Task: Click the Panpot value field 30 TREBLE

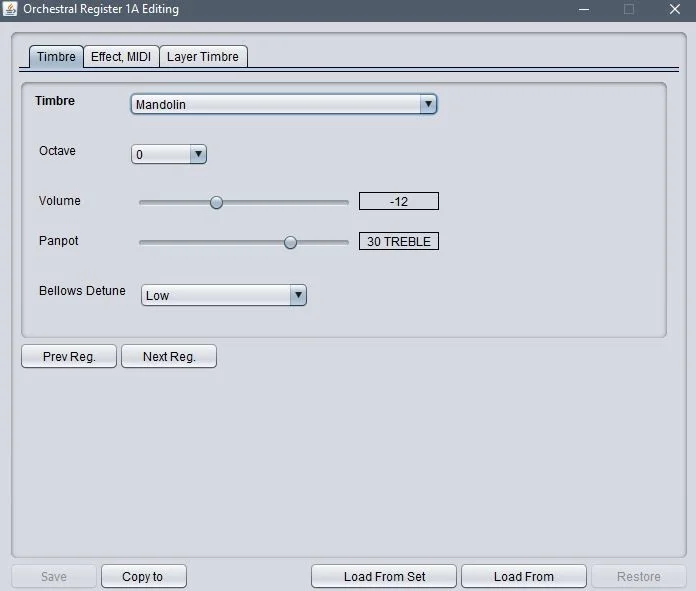Action: point(399,241)
